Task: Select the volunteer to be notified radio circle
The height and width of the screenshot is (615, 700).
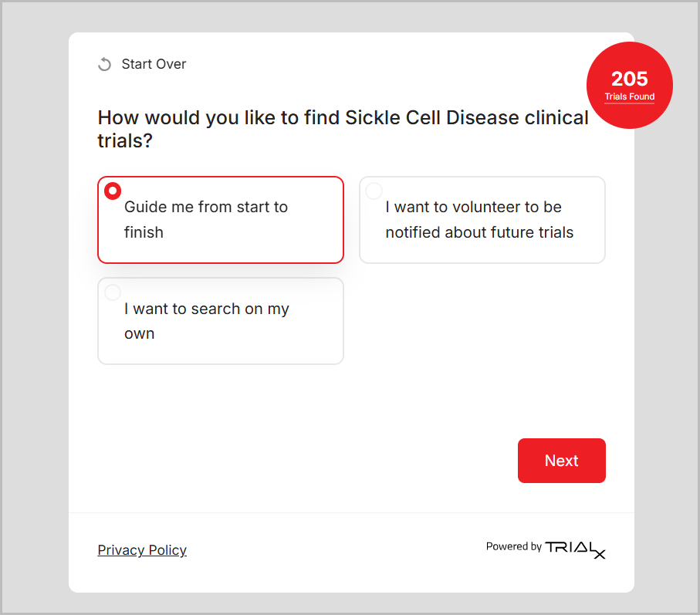Action: point(374,191)
